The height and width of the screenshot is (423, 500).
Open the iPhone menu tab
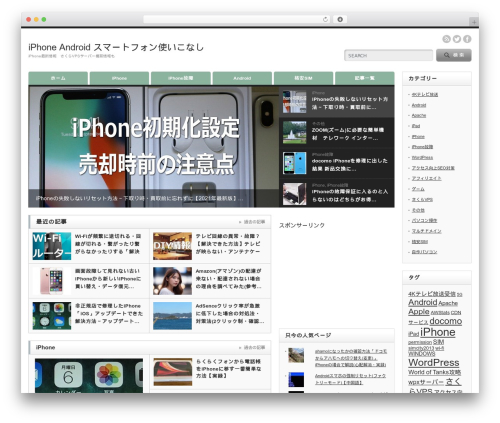(x=119, y=78)
